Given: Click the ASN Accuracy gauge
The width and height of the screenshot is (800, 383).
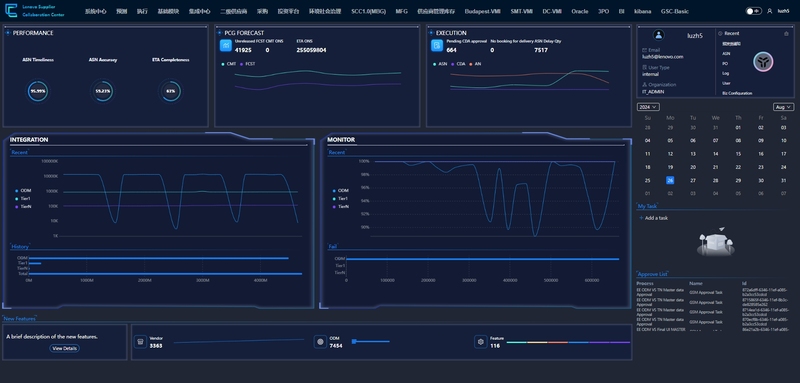Looking at the screenshot, I should [x=103, y=91].
